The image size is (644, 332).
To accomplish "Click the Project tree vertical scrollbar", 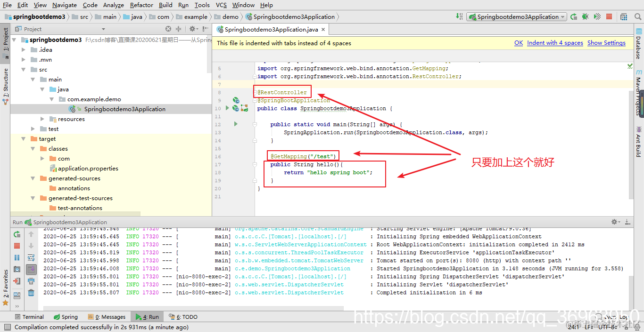I will [x=209, y=54].
